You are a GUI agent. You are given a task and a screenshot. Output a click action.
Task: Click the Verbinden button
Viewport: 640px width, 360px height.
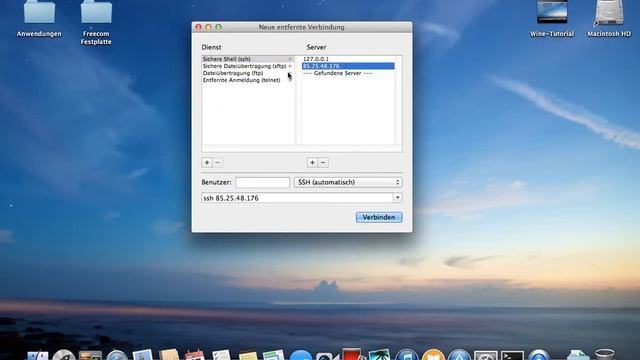coord(379,217)
